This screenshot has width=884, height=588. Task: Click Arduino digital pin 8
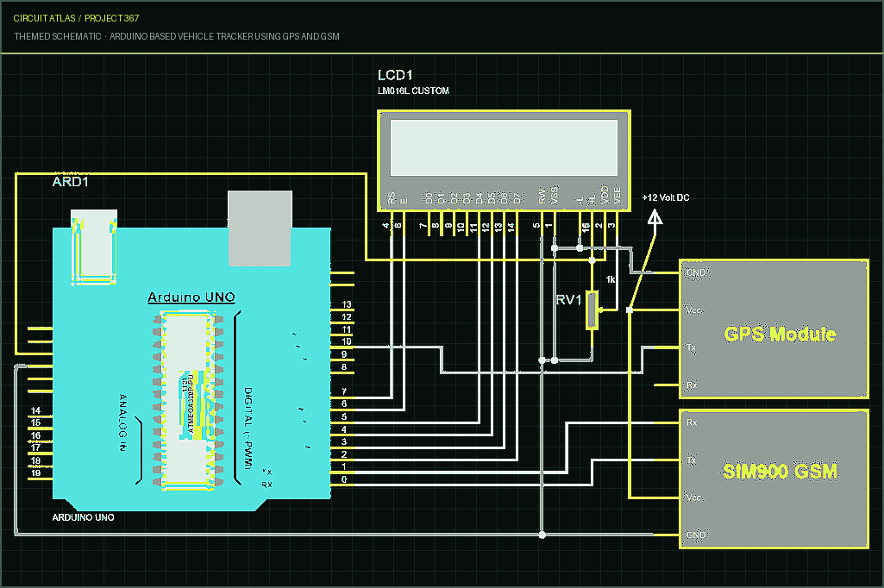coord(344,367)
